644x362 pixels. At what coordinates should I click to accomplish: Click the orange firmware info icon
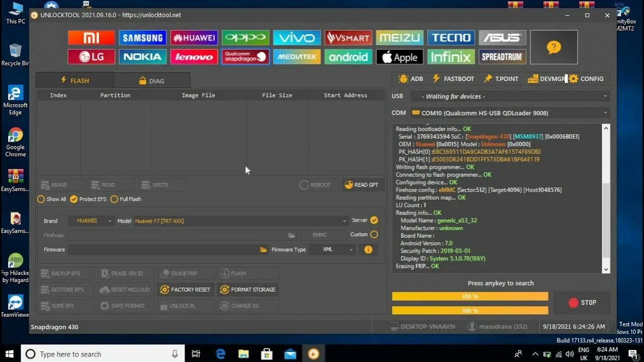[368, 249]
